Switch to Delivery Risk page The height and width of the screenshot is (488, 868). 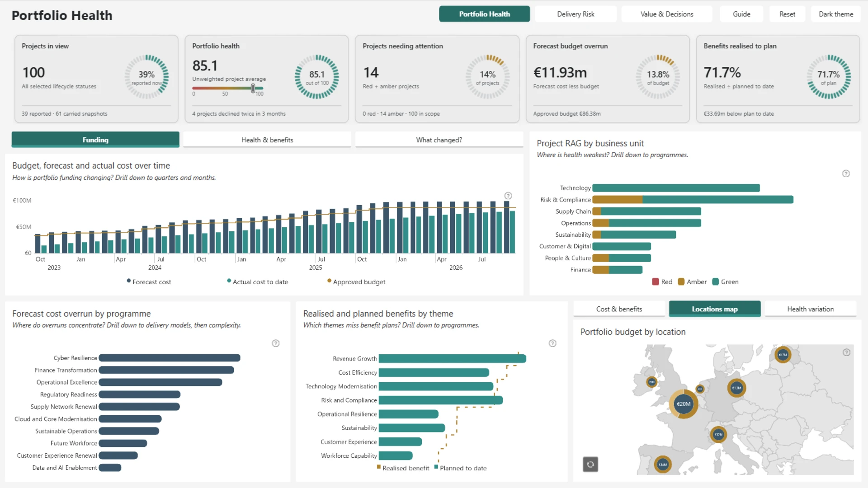point(576,14)
